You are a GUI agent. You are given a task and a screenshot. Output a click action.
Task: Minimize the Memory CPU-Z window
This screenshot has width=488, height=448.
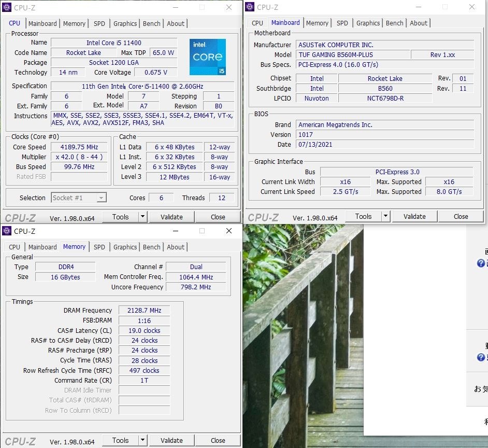pos(176,231)
